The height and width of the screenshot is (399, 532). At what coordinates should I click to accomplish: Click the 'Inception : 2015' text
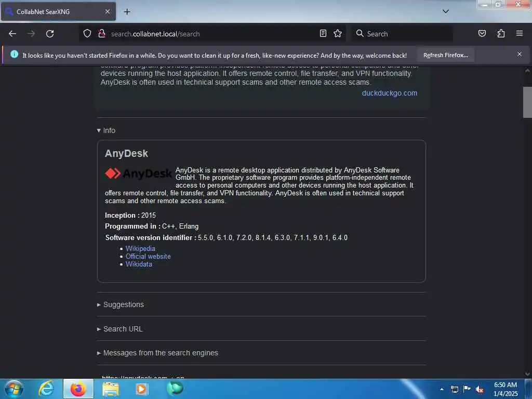(130, 215)
